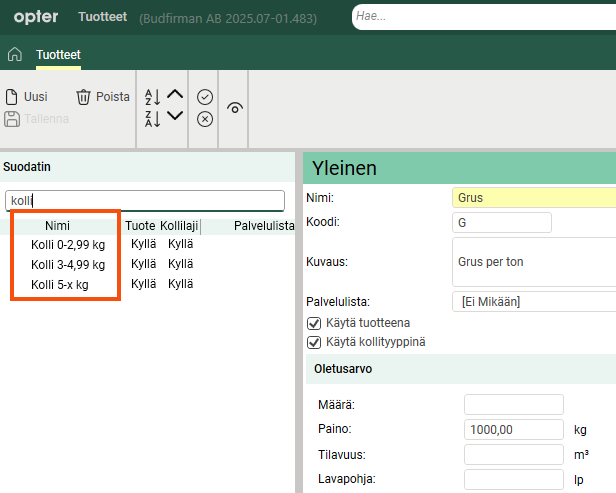
Task: Click the home icon in the tab bar
Action: click(15, 55)
